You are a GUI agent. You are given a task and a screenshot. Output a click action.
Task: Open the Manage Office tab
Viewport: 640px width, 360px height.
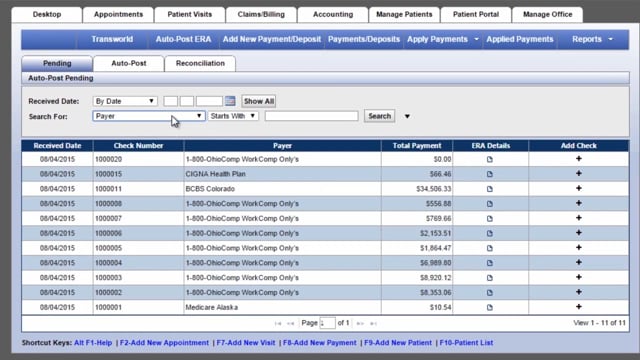548,14
